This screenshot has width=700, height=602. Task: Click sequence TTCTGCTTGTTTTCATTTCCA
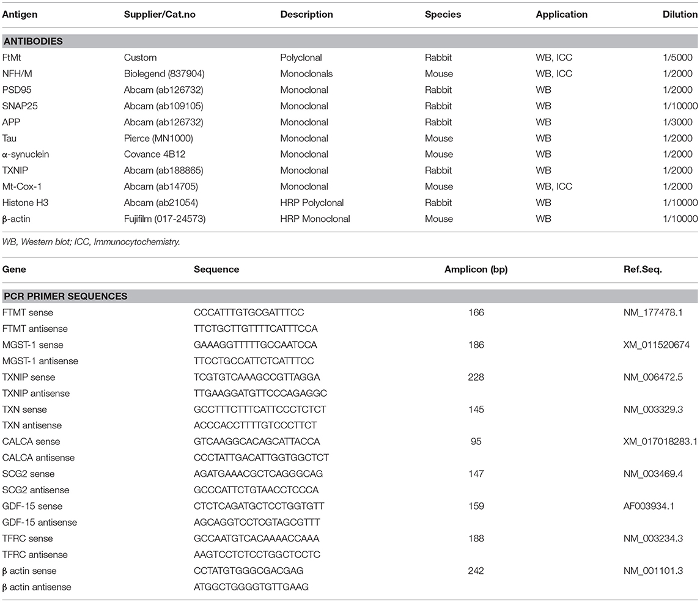(256, 328)
